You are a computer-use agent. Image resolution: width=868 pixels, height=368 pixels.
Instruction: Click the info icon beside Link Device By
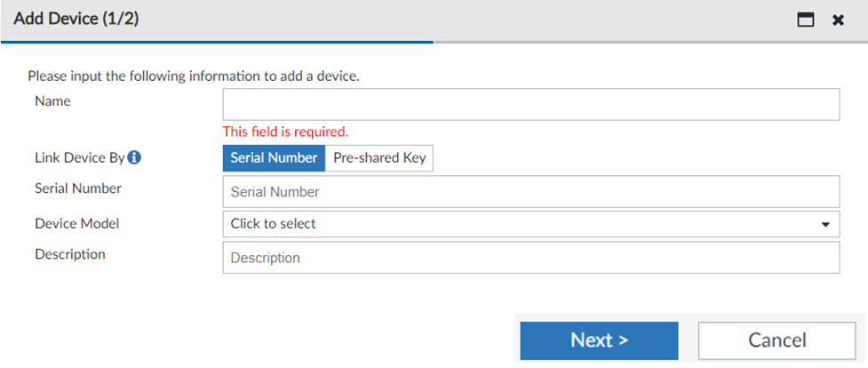135,158
